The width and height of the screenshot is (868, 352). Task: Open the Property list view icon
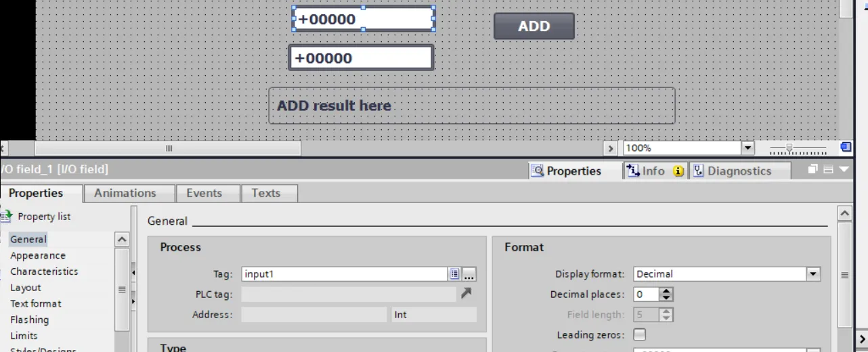(x=7, y=217)
